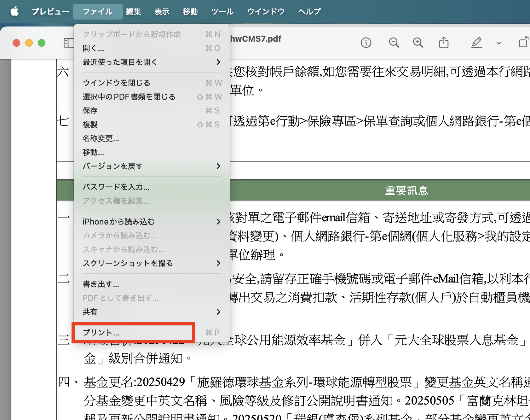Select ウインドウを閉じる menu item
Screen dimensions: 530x420
tap(152, 83)
